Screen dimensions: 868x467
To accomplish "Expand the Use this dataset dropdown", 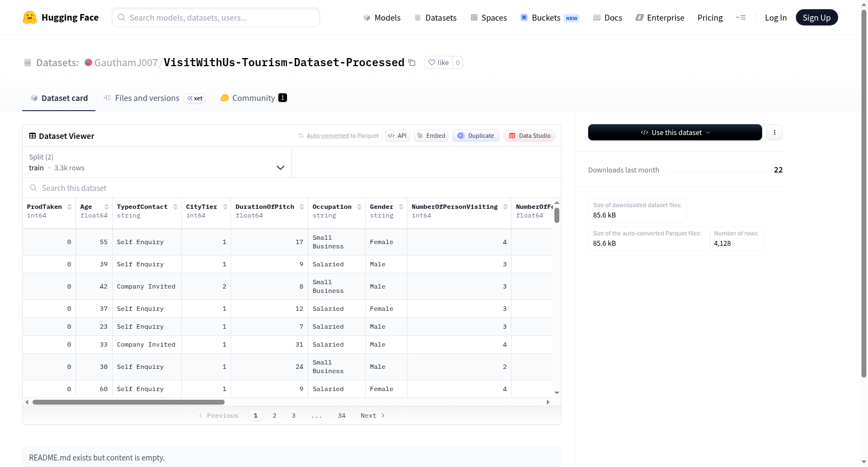I will click(x=675, y=132).
